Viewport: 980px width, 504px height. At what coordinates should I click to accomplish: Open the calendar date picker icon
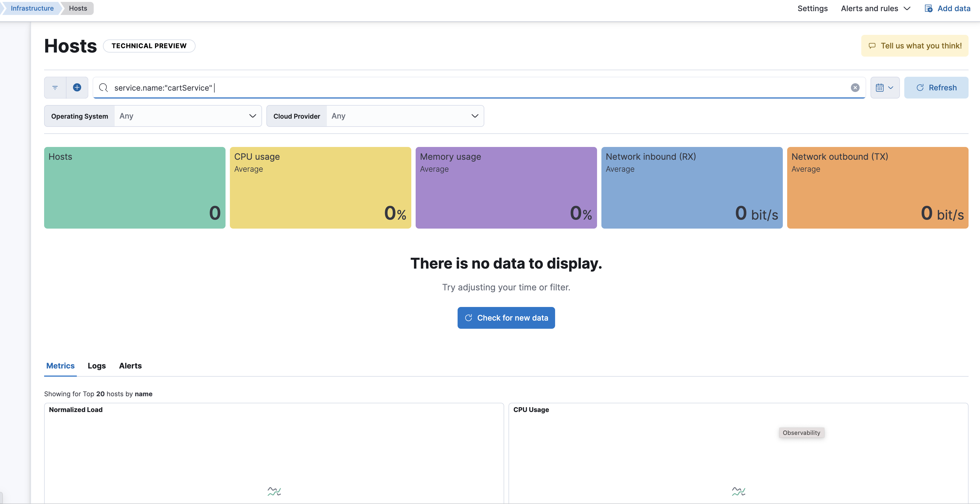[x=880, y=87]
